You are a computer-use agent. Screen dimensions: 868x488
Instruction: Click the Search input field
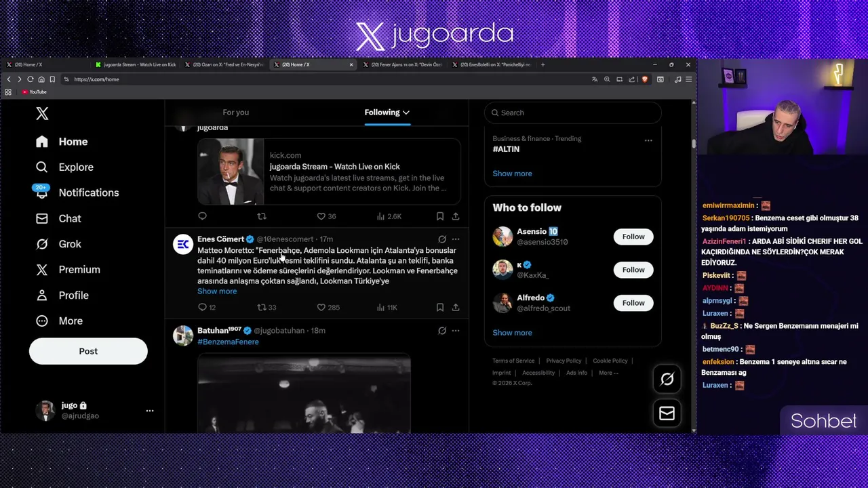pos(573,113)
